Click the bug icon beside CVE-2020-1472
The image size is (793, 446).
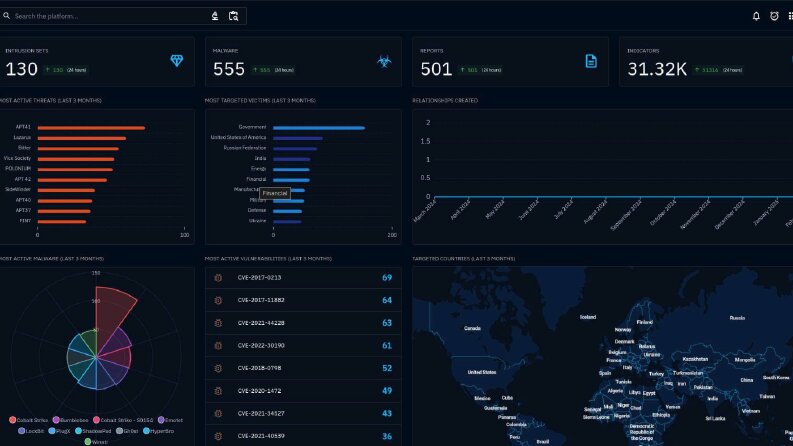pos(218,391)
